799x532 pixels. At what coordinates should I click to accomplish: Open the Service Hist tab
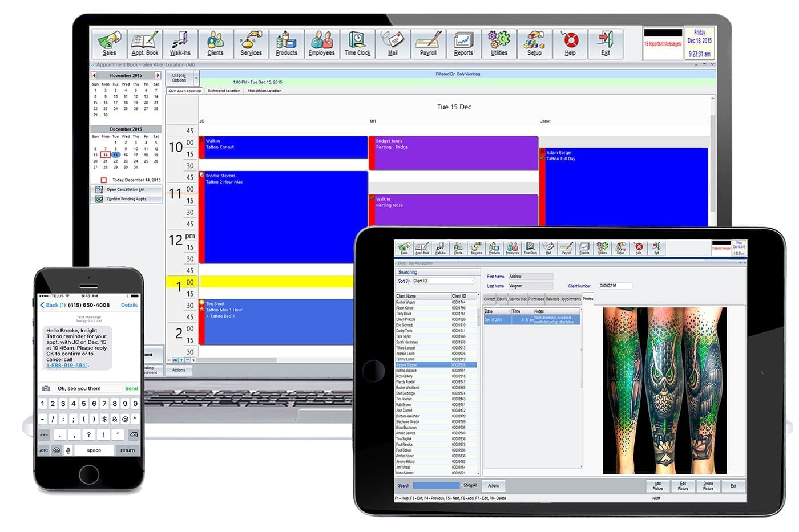[518, 299]
